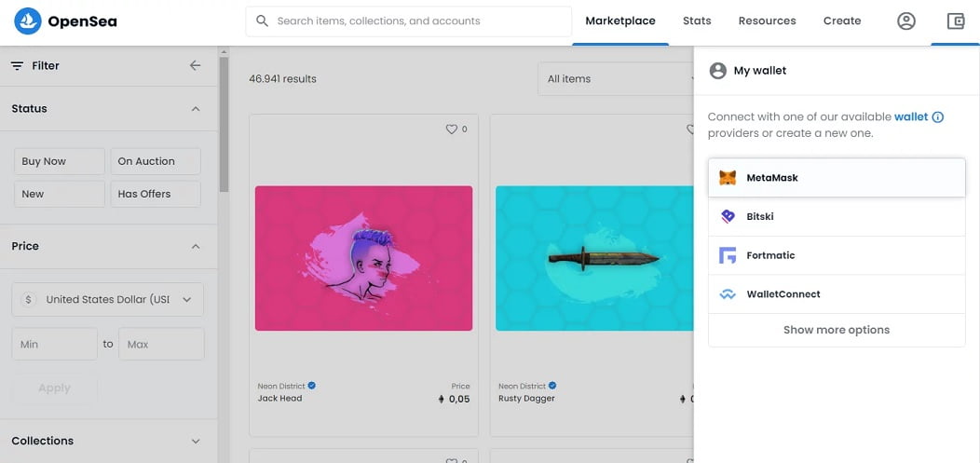This screenshot has width=980, height=463.
Task: Toggle On Auction status filter
Action: point(156,161)
